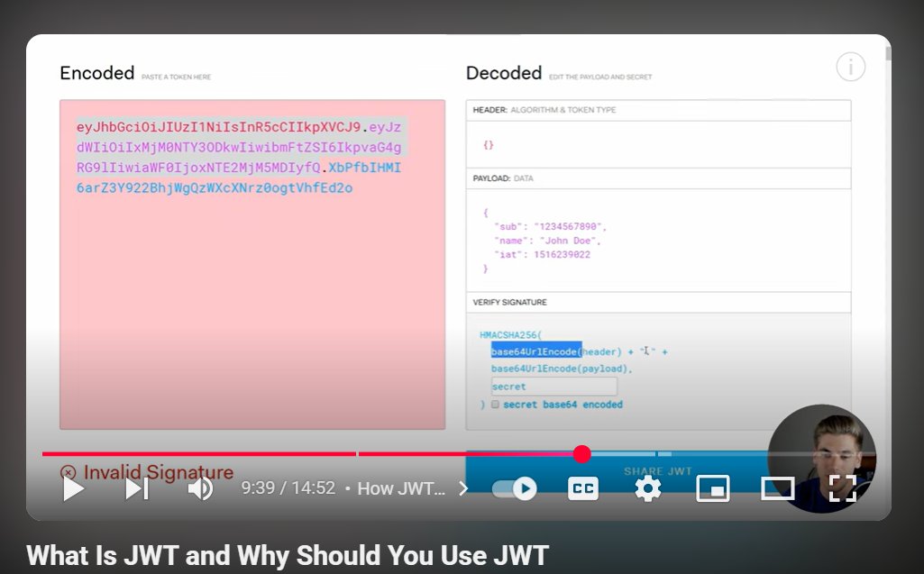Click the HMACSHA256( text
This screenshot has height=574, width=924.
(510, 334)
